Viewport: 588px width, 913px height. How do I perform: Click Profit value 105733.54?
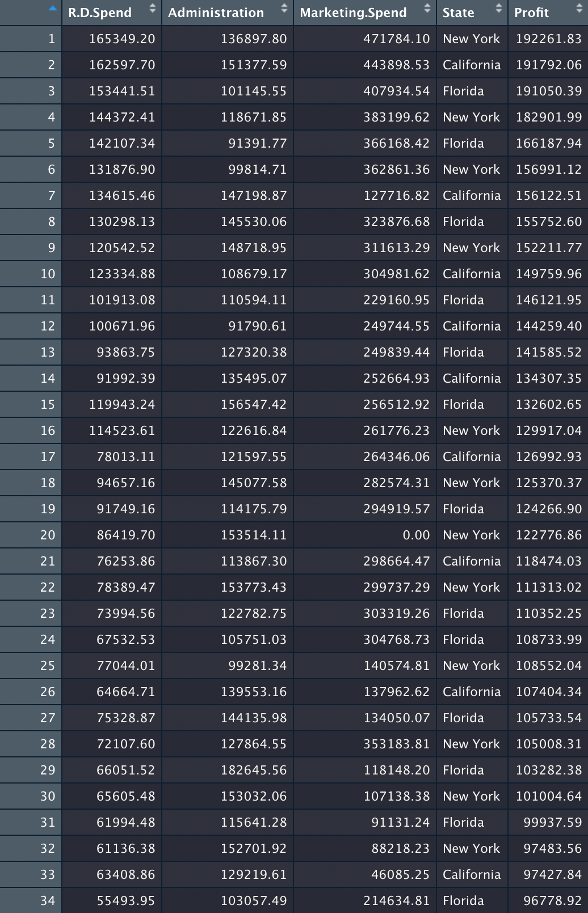click(549, 718)
